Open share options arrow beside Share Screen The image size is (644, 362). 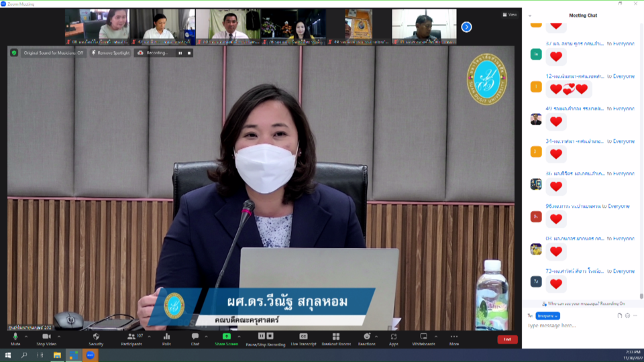coord(239,337)
